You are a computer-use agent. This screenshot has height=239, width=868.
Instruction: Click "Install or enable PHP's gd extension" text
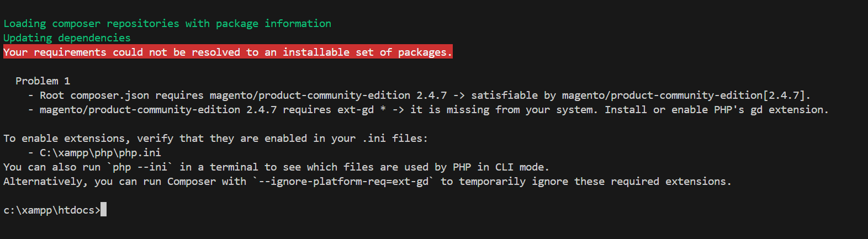coord(716,109)
